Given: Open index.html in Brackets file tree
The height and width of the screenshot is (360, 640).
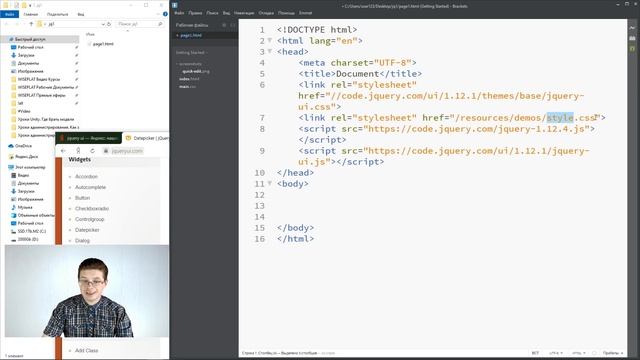Looking at the screenshot, I should (x=189, y=79).
